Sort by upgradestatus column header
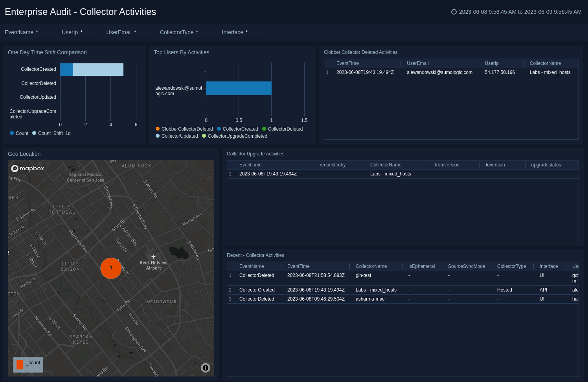This screenshot has height=382, width=588. tap(546, 165)
